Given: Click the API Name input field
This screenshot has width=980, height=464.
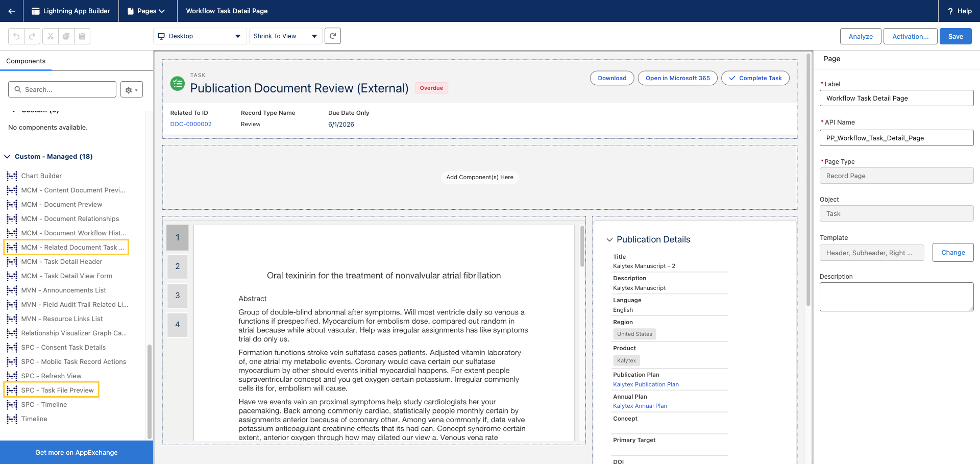Looking at the screenshot, I should [x=896, y=138].
